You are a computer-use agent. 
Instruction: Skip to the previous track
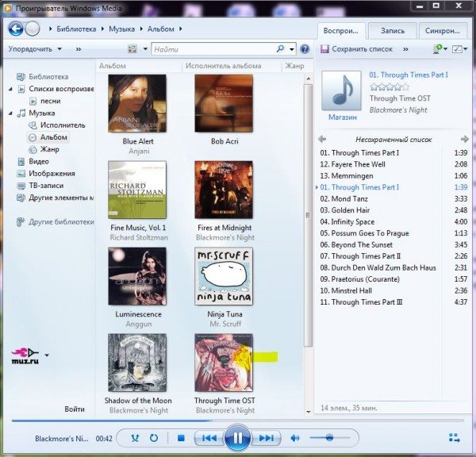click(209, 438)
